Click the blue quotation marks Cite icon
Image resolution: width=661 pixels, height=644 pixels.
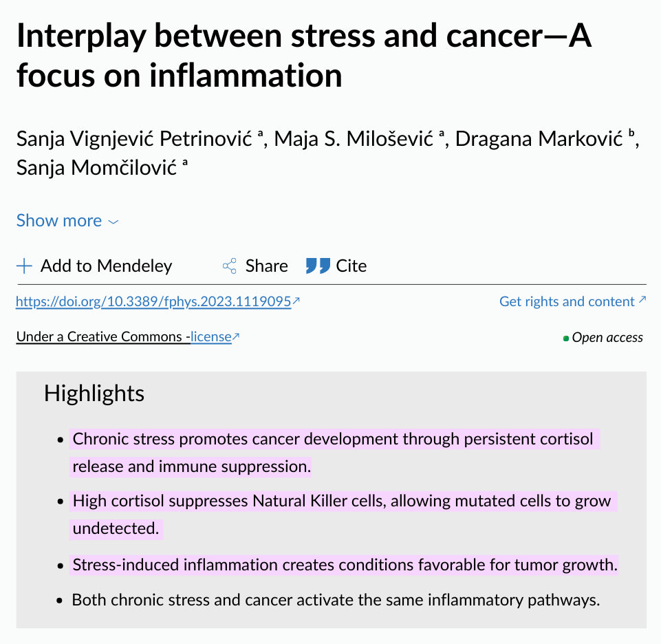(318, 266)
